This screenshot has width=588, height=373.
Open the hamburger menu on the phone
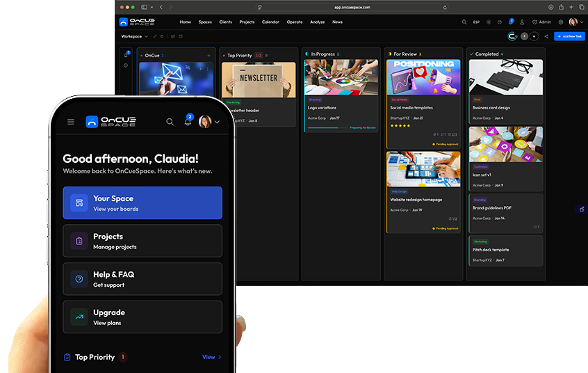(x=70, y=122)
